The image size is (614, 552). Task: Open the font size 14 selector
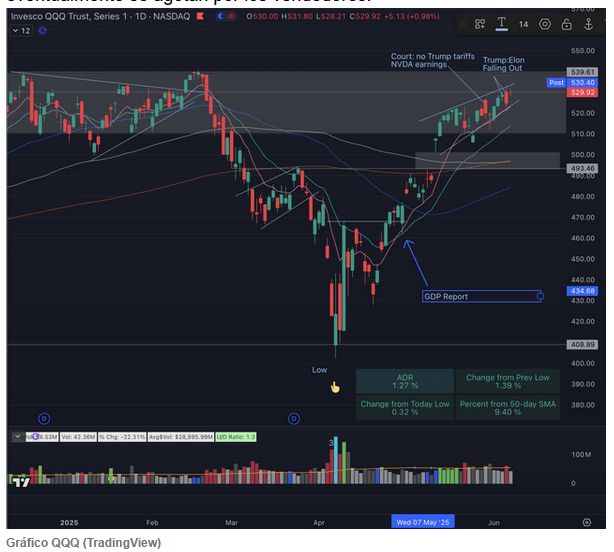523,25
